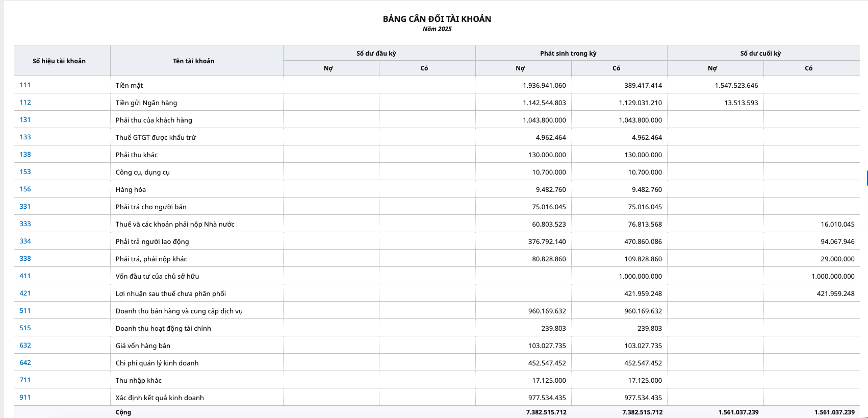Viewport: 868px width, 418px height.
Task: Click account number 131 link
Action: coord(25,120)
